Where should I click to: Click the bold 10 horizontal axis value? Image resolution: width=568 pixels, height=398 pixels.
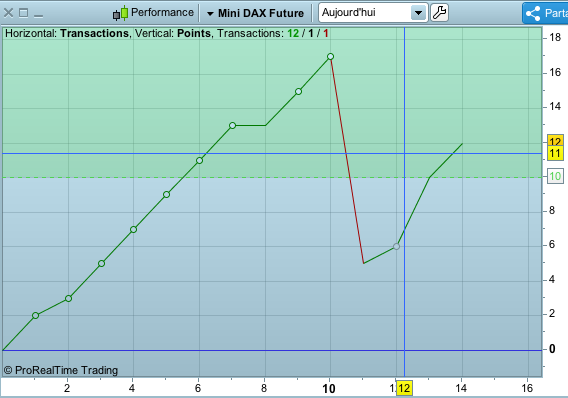click(329, 389)
